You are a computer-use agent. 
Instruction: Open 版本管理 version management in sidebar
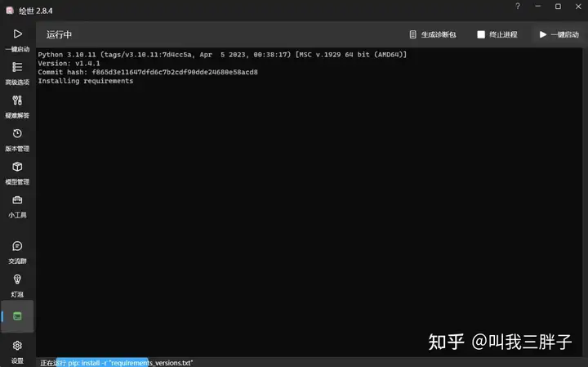(x=17, y=140)
